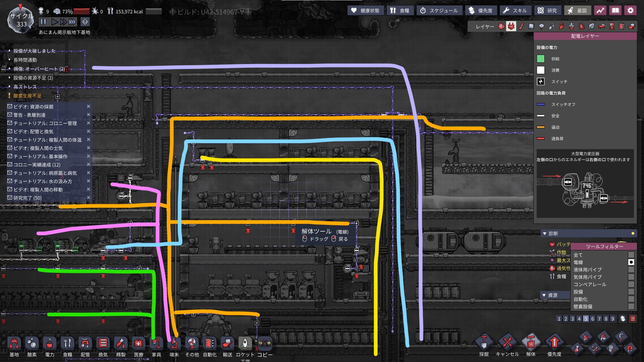
Task: Open the 健康状態 vitals screen
Action: pos(365,10)
